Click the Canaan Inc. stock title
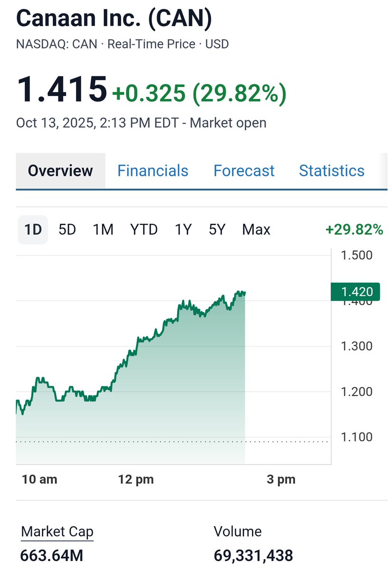Image resolution: width=392 pixels, height=570 pixels. coord(114,18)
